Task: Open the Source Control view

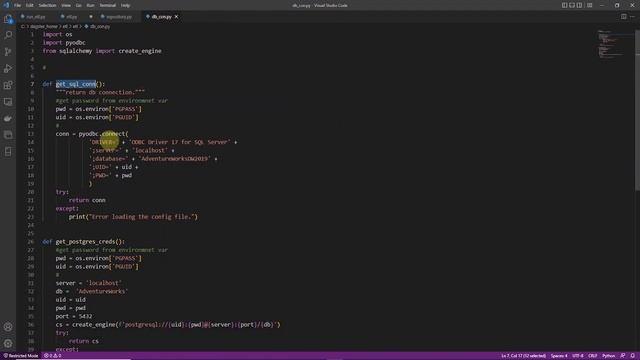Action: click(x=8, y=52)
